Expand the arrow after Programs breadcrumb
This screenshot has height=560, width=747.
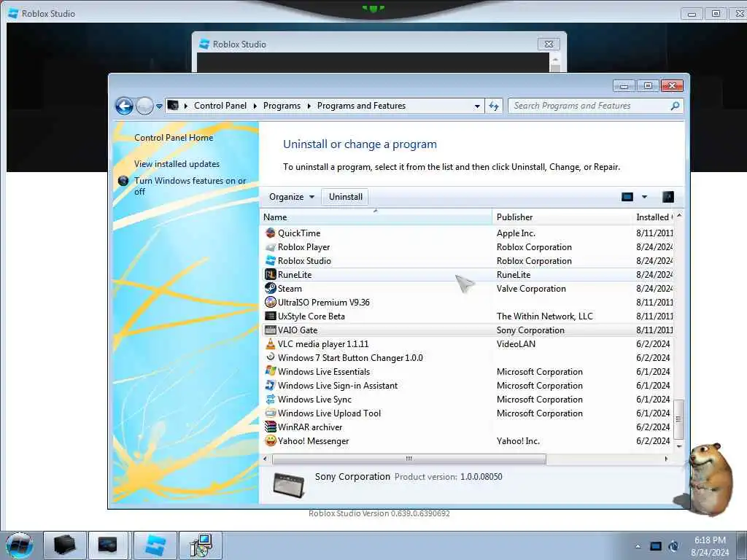coord(309,106)
